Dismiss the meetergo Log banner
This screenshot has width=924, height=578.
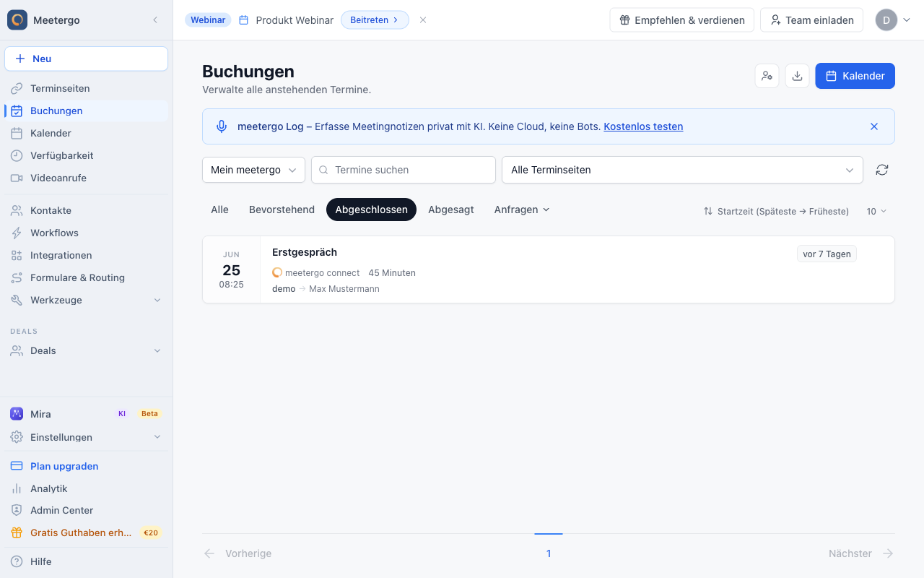[x=874, y=126]
